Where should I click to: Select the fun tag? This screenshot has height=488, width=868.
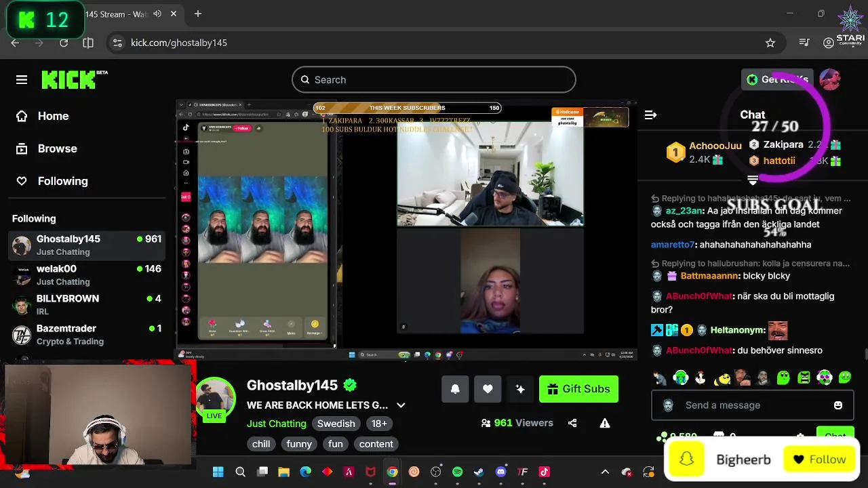pyautogui.click(x=336, y=444)
